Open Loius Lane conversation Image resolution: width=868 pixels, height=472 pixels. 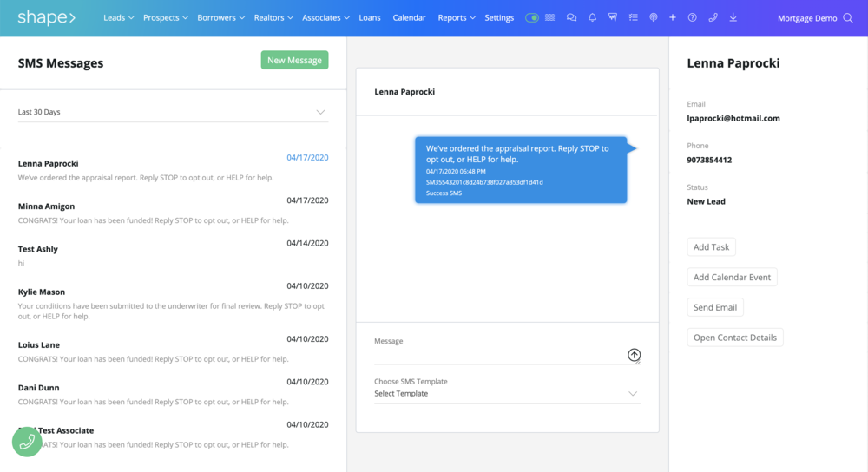[173, 351]
